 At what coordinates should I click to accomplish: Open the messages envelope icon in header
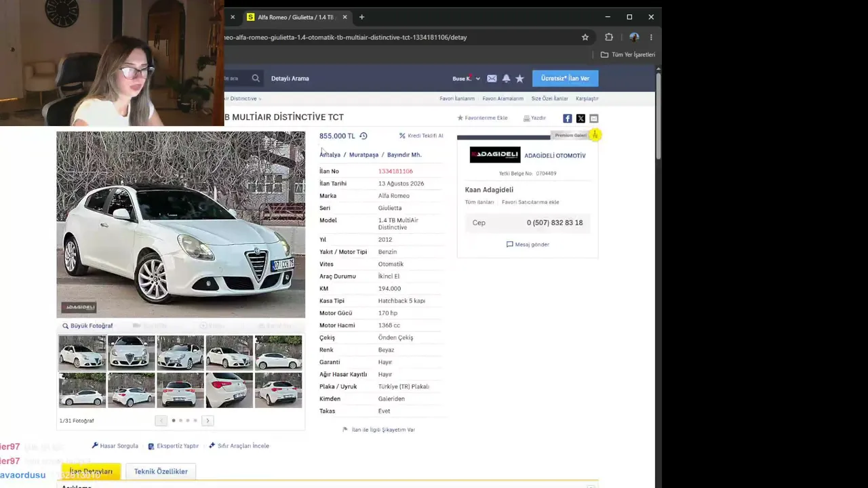click(x=492, y=79)
